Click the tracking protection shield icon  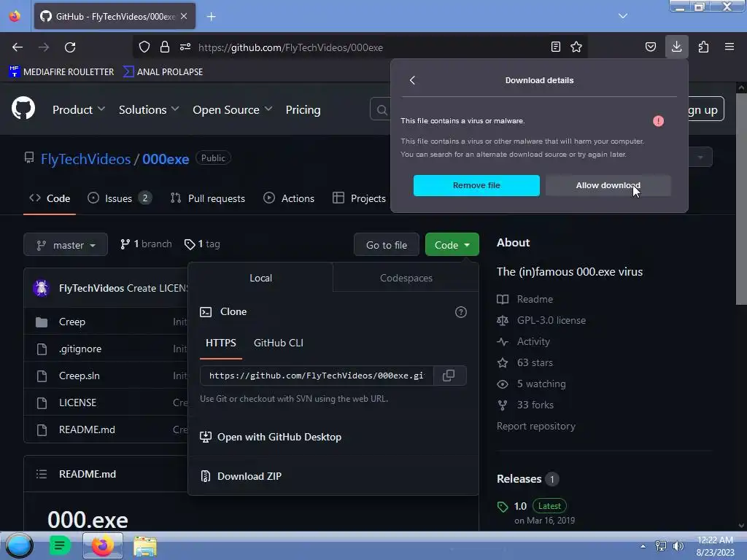pyautogui.click(x=144, y=47)
